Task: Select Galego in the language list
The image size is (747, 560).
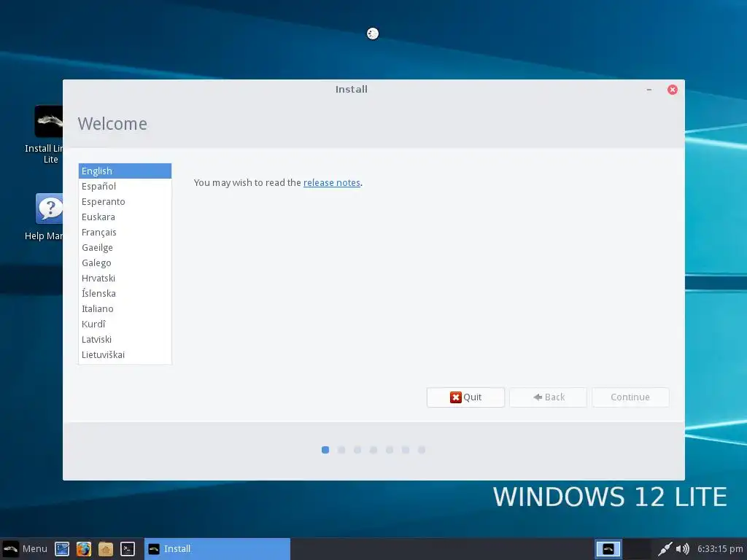Action: click(x=125, y=262)
